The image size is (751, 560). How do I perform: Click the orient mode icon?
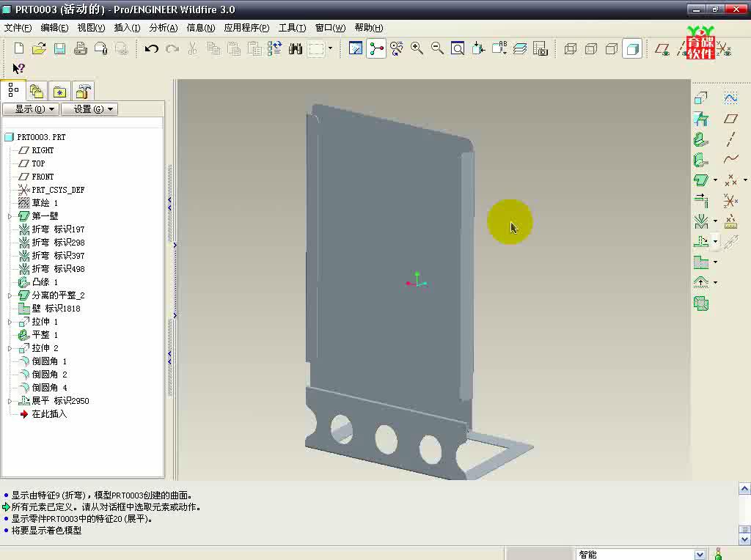[x=397, y=48]
